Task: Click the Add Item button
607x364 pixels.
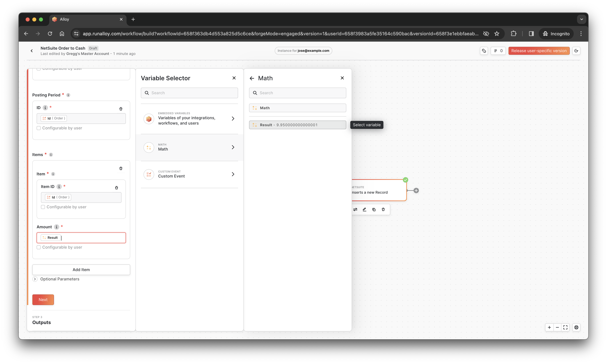Action: (x=81, y=270)
